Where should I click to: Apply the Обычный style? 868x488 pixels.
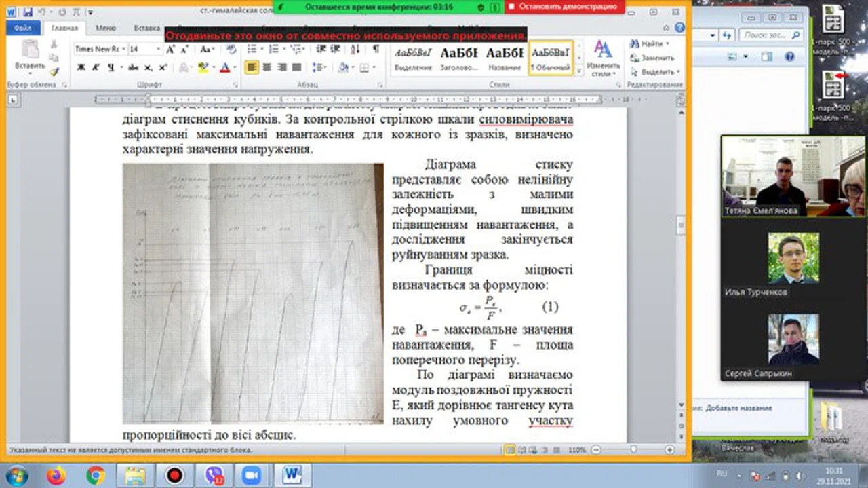coord(551,58)
